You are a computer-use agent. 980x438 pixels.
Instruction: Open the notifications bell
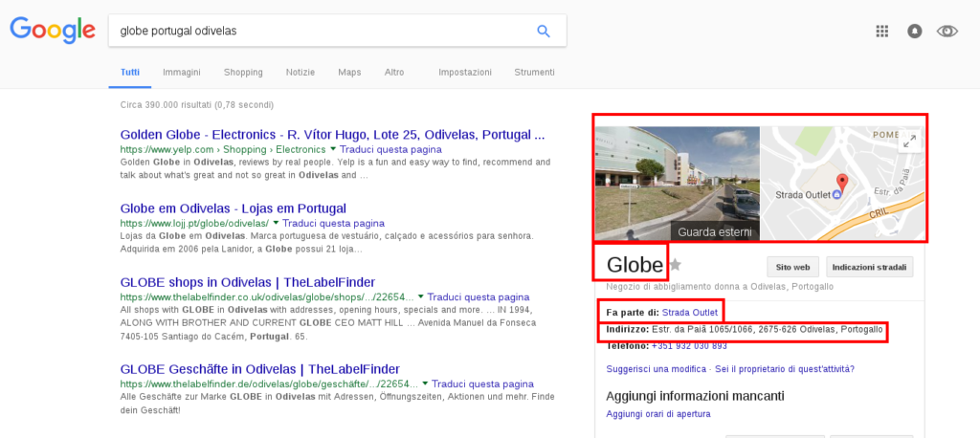click(914, 32)
